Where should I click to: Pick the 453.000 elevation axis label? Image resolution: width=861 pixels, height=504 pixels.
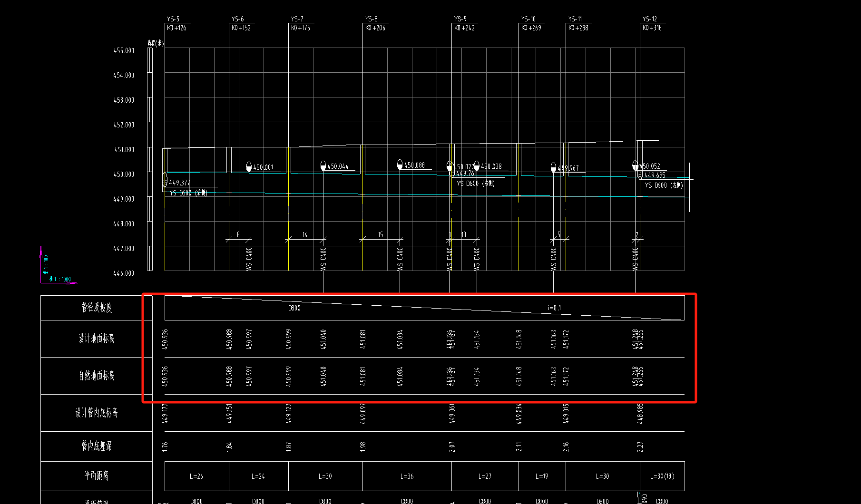click(x=124, y=100)
